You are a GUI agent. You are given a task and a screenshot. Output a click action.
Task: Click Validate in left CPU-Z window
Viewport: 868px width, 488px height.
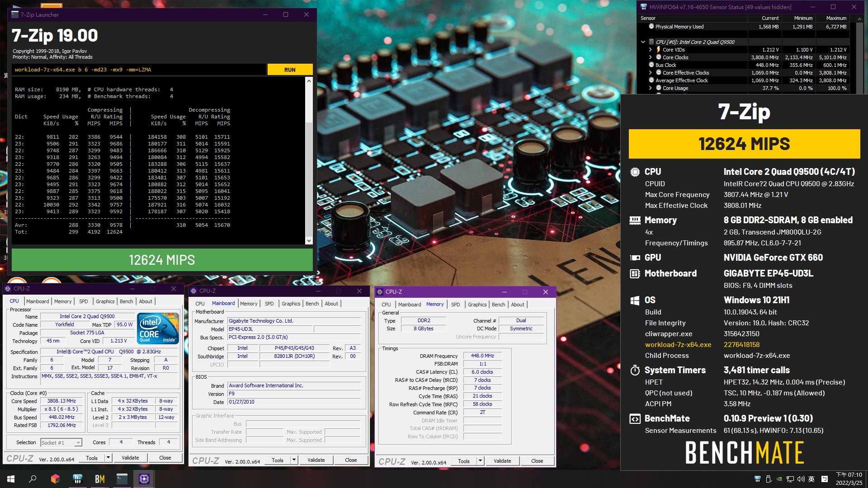click(130, 458)
